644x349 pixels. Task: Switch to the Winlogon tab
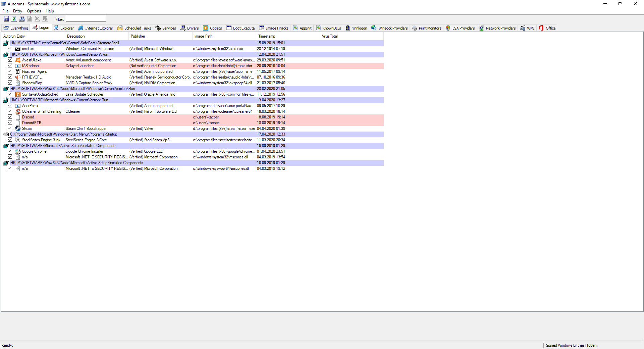point(356,28)
